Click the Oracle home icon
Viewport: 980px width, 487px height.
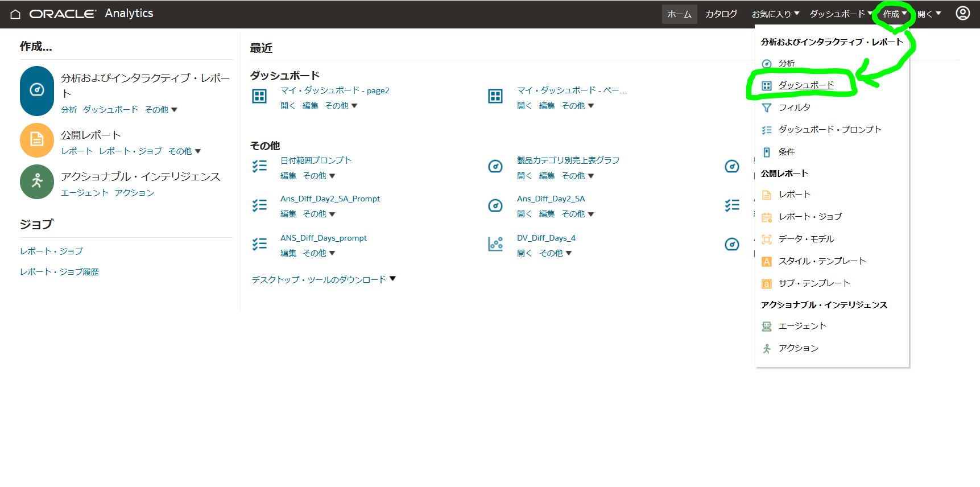coord(15,14)
